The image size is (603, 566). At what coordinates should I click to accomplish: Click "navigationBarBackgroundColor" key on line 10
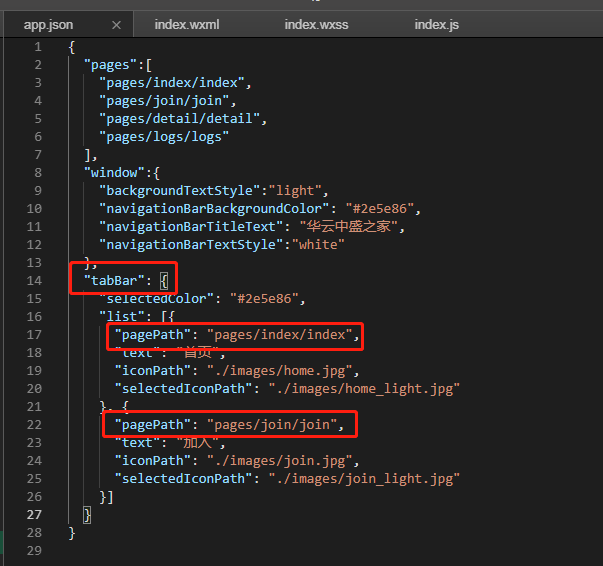[x=214, y=209]
